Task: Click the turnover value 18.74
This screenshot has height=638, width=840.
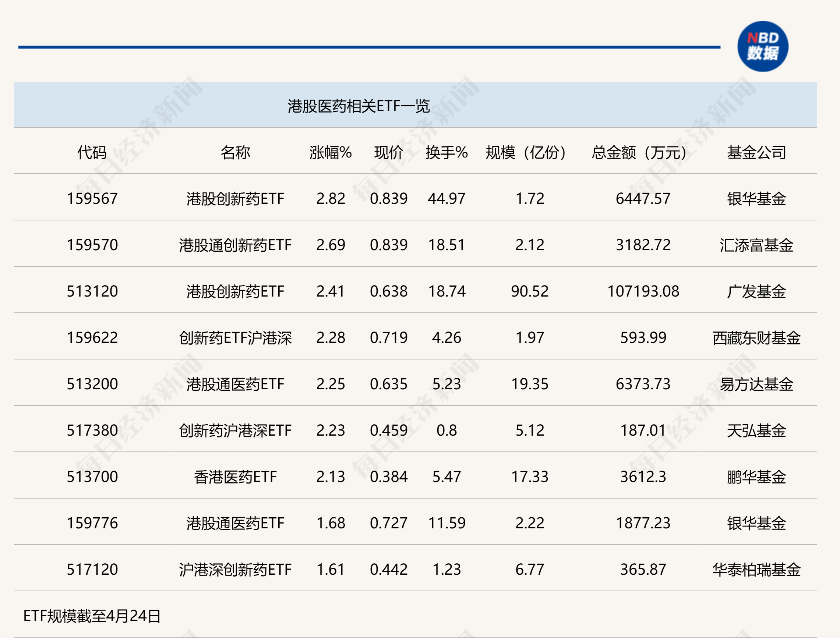Action: coord(447,291)
